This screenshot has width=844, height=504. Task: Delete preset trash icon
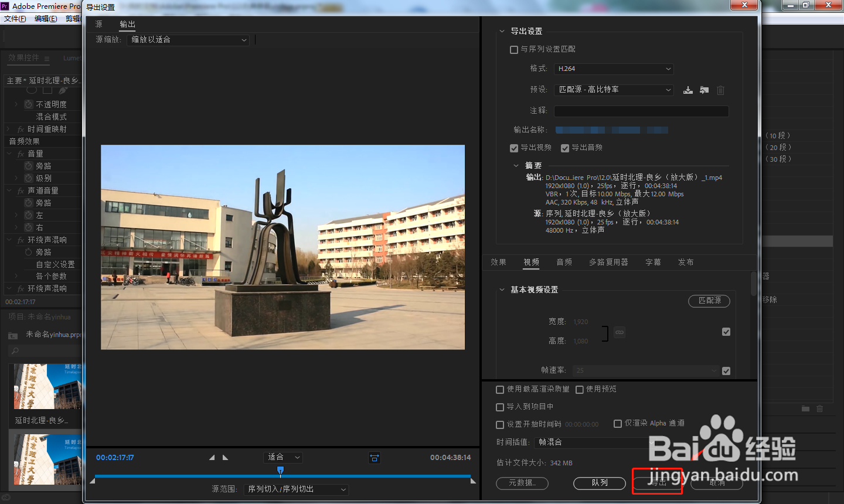(721, 90)
